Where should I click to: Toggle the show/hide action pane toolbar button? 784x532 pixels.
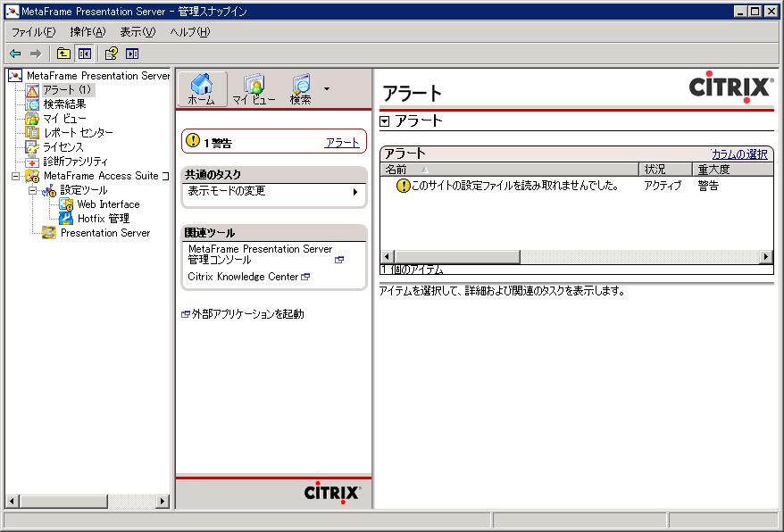tap(132, 54)
